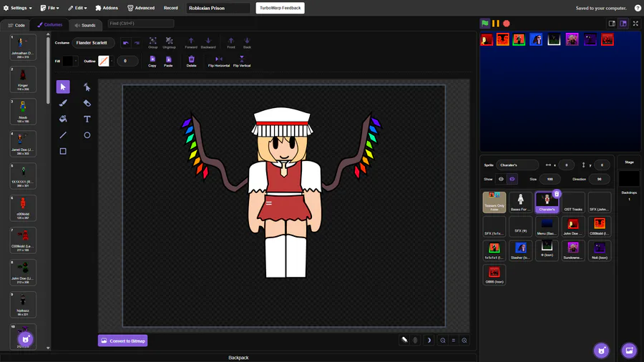
Task: Activate the Fill bucket tool
Action: tap(63, 119)
